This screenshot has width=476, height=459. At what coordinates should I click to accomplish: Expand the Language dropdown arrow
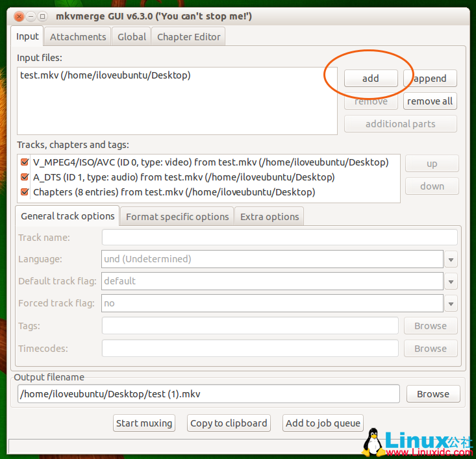[451, 260]
